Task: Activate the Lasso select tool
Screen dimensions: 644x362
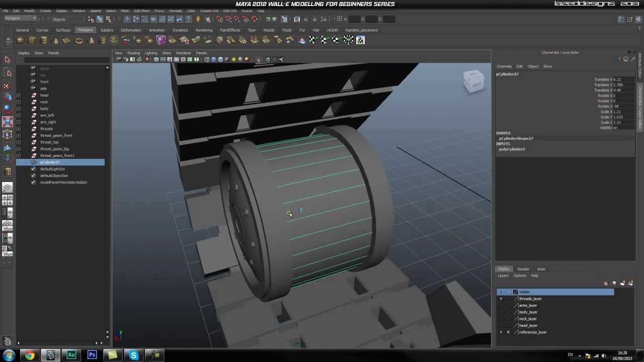Action: coord(7,72)
